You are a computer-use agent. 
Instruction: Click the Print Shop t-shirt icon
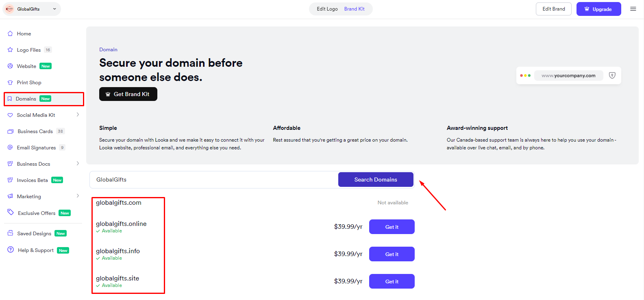point(10,82)
